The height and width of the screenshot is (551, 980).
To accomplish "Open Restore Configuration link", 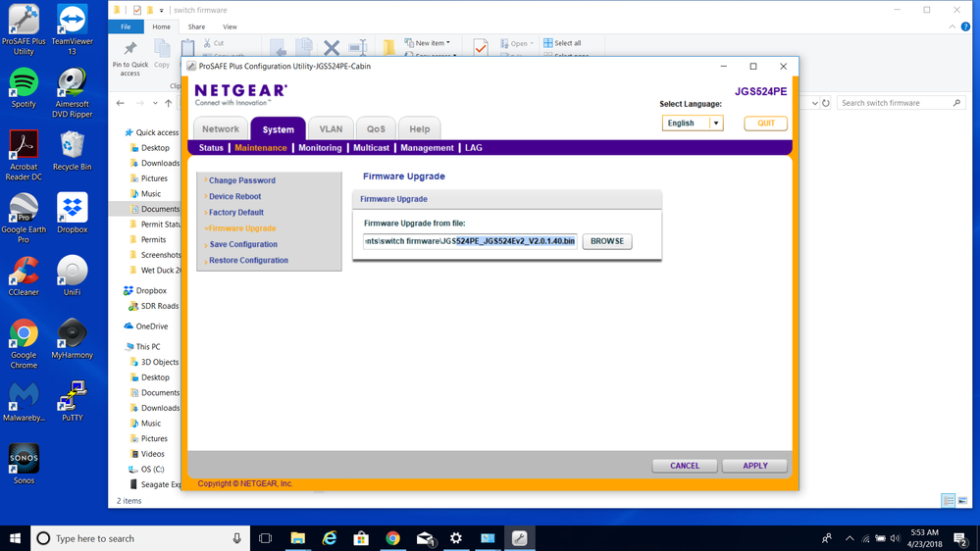I will pos(248,261).
